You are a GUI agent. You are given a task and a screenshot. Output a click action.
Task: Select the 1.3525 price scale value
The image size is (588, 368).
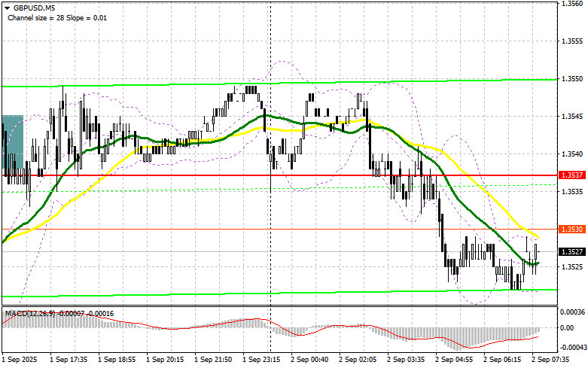click(x=572, y=267)
